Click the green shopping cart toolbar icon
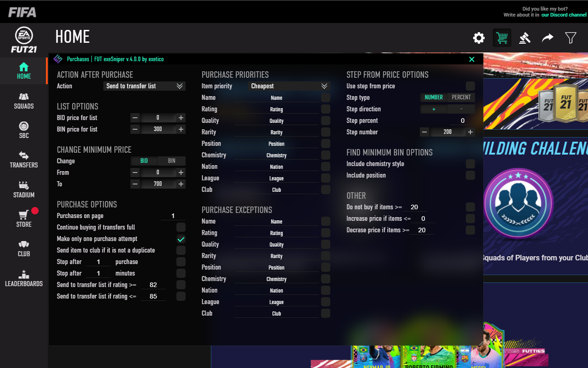The image size is (588, 368). (x=502, y=38)
